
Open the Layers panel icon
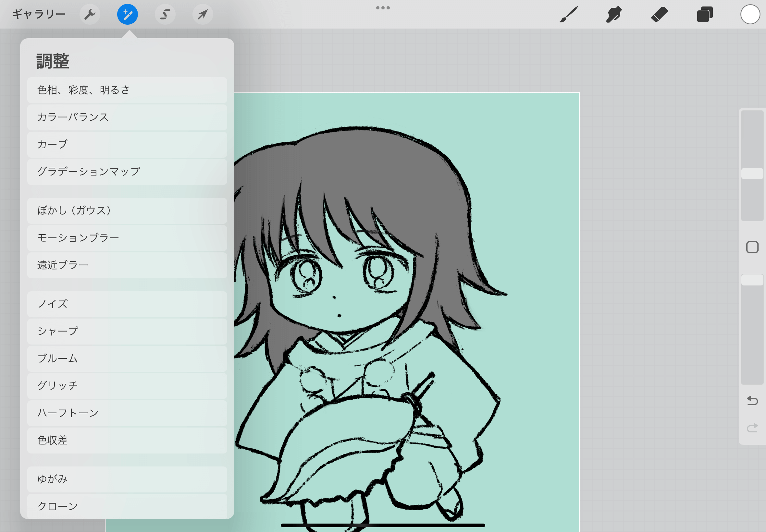[705, 14]
